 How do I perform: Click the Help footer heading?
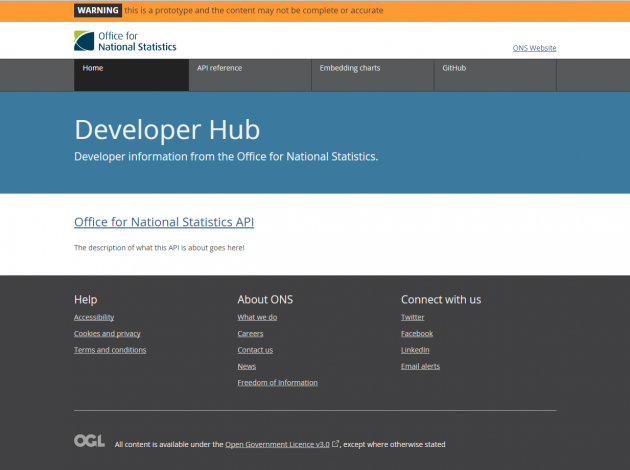click(86, 300)
